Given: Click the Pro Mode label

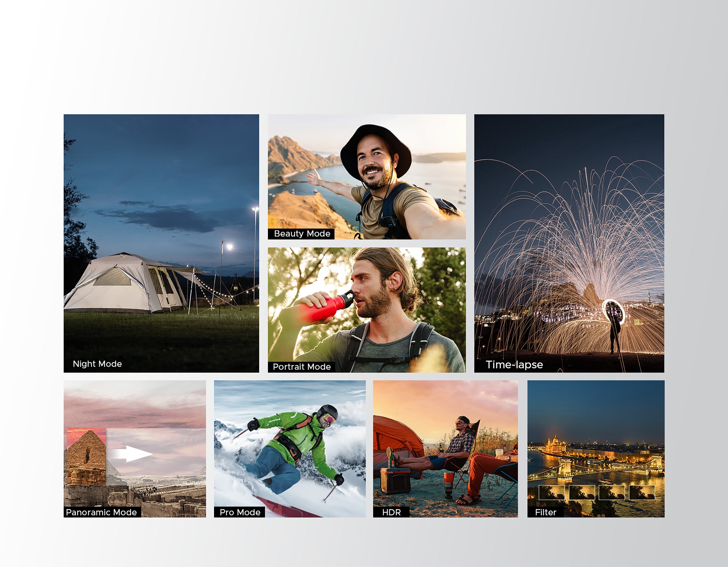Looking at the screenshot, I should [240, 512].
